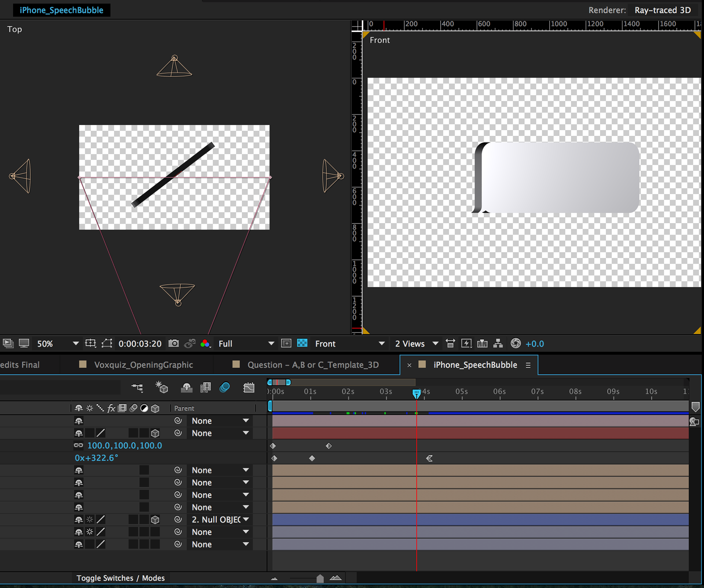This screenshot has height=588, width=704.
Task: Open the Graph Editor button
Action: 249,387
